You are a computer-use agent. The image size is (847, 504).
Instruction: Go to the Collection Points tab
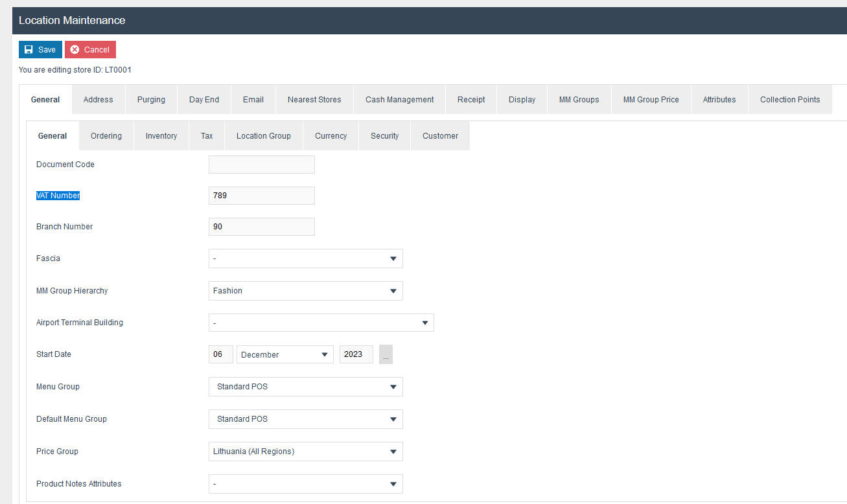(789, 100)
